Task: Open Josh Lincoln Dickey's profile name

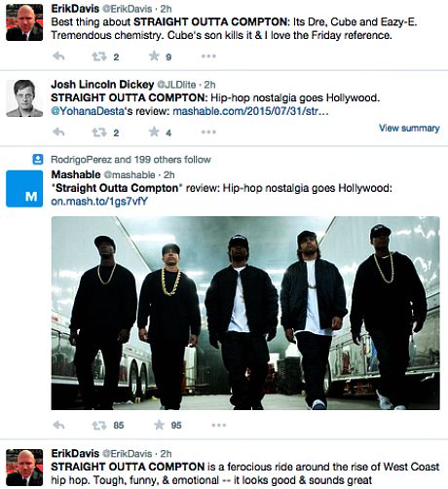Action: 102,85
